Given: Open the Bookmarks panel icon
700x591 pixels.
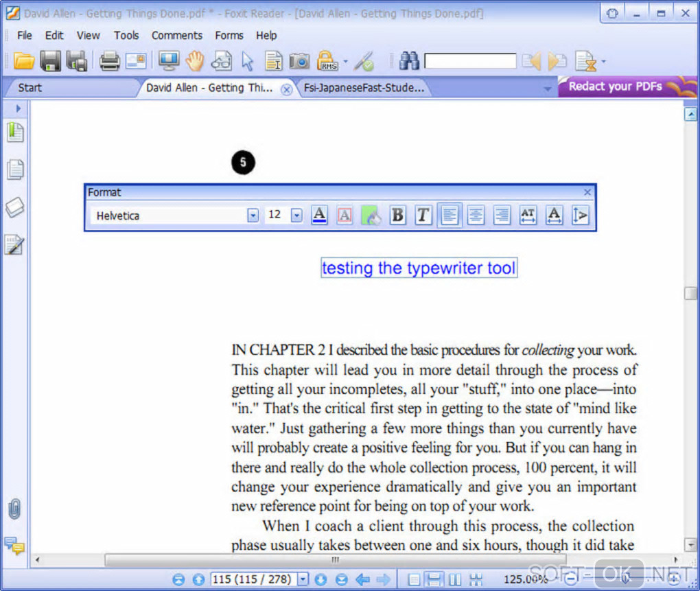Looking at the screenshot, I should (x=15, y=132).
